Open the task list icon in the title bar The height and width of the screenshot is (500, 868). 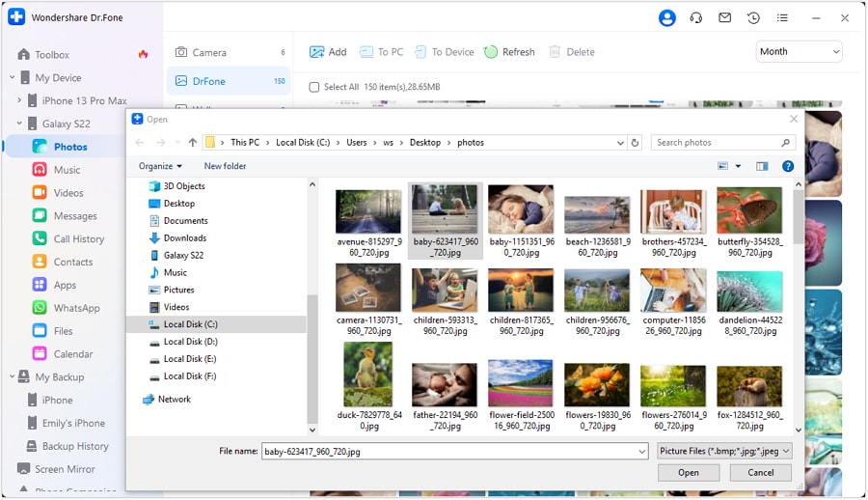pyautogui.click(x=782, y=18)
